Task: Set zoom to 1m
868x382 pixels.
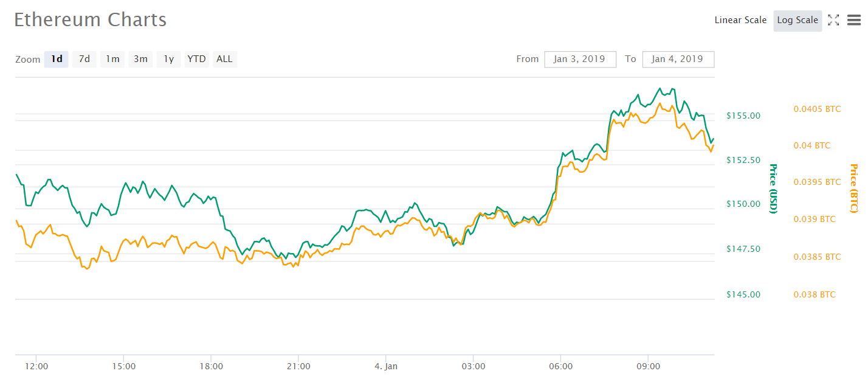Action: (112, 59)
